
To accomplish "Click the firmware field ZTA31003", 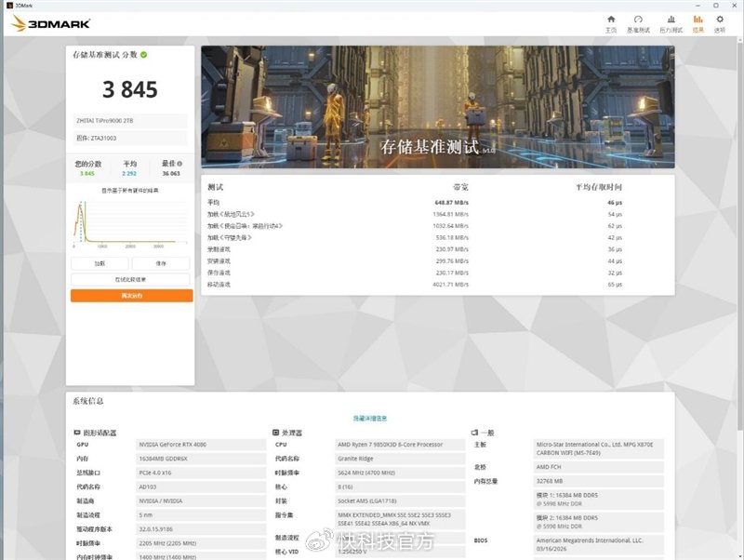I will pyautogui.click(x=129, y=138).
